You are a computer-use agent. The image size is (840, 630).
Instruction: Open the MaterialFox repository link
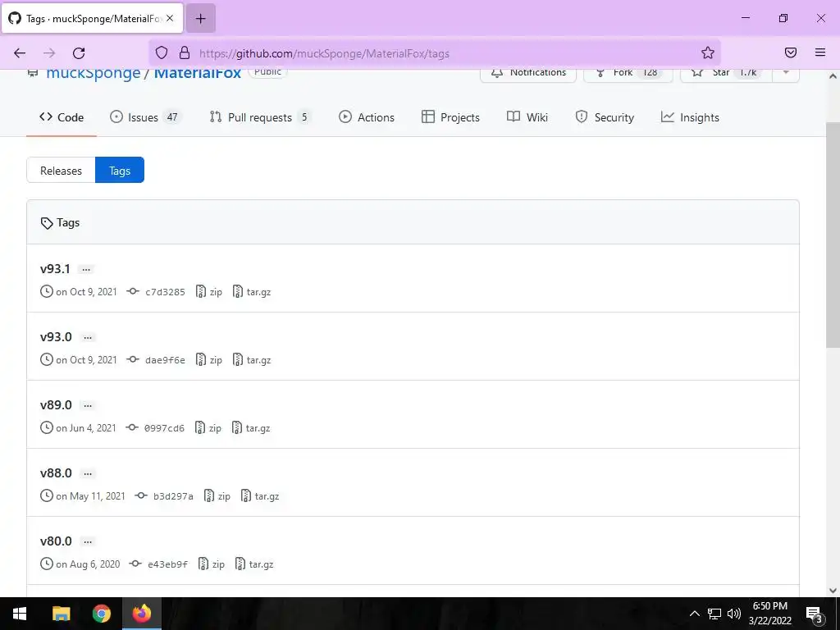click(198, 74)
